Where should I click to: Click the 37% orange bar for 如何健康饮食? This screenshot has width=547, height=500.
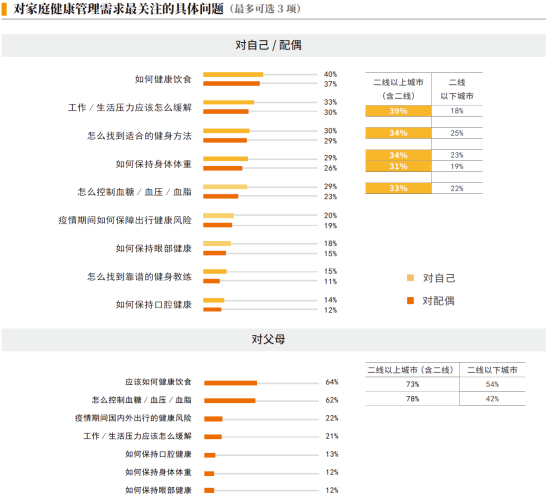tap(232, 84)
